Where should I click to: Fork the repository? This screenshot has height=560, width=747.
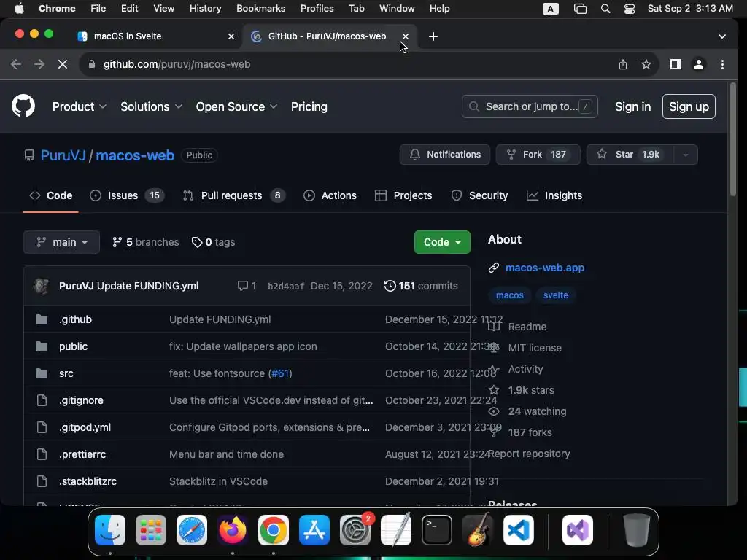[538, 155]
